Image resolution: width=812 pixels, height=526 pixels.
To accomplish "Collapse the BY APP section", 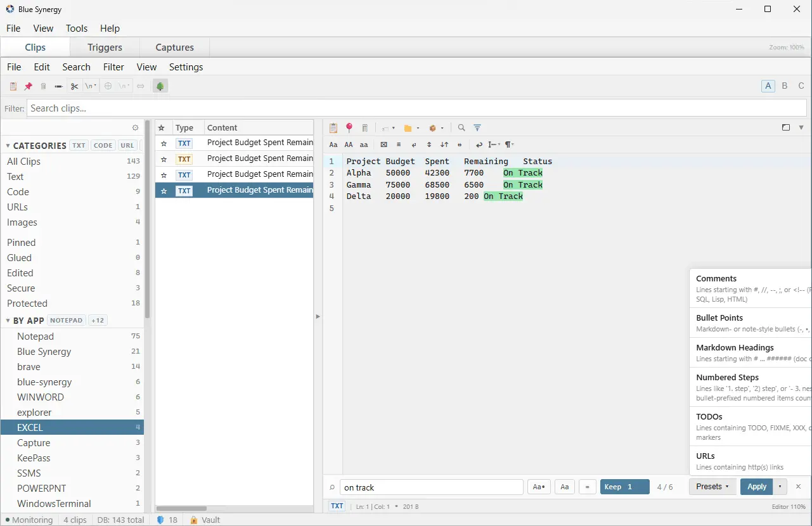I will pos(8,321).
